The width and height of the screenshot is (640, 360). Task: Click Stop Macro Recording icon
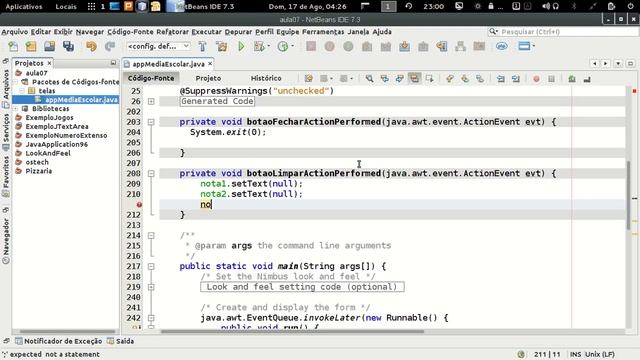click(x=551, y=79)
